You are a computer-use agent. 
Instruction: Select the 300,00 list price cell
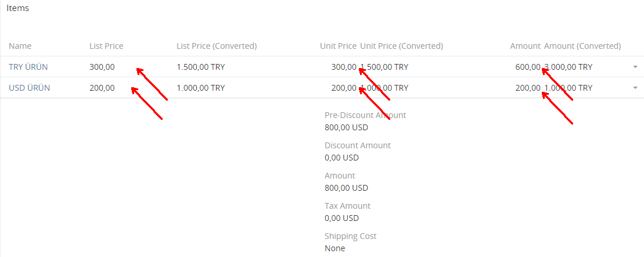click(102, 67)
